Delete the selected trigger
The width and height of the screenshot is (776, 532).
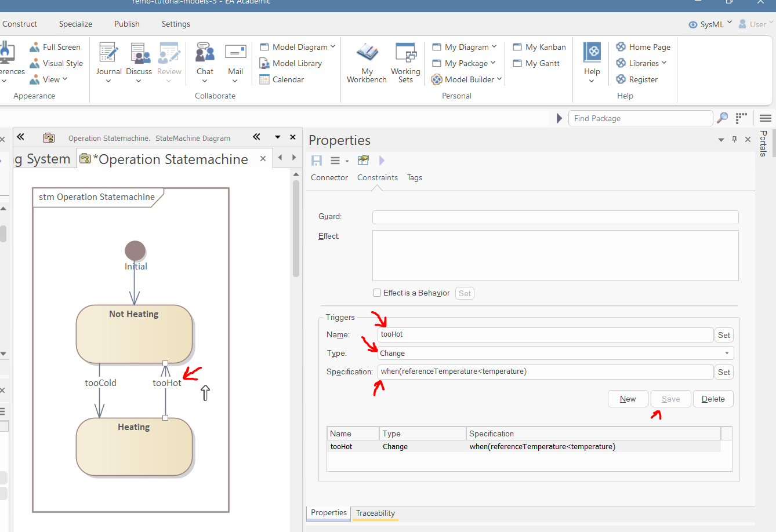pyautogui.click(x=713, y=399)
